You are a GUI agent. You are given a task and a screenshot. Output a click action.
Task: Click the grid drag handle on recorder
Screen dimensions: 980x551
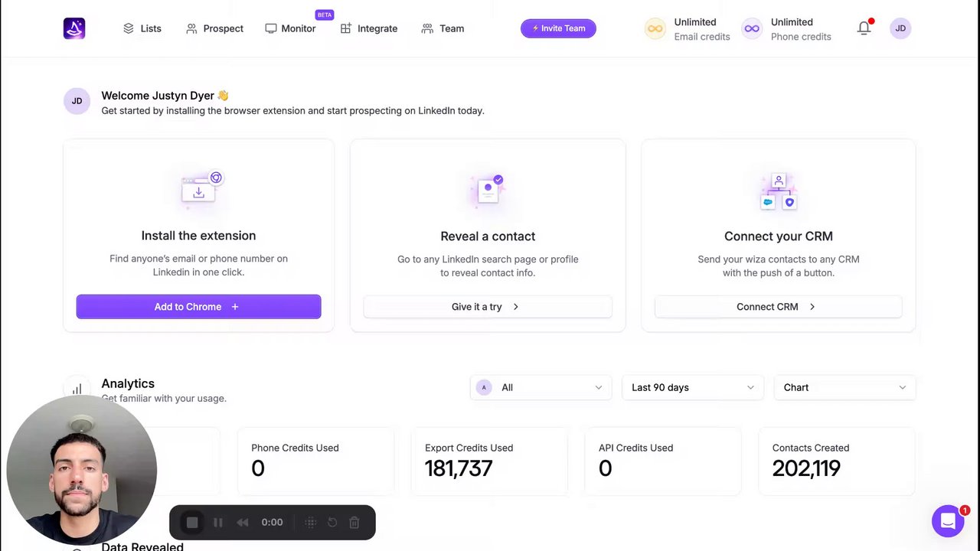click(311, 523)
